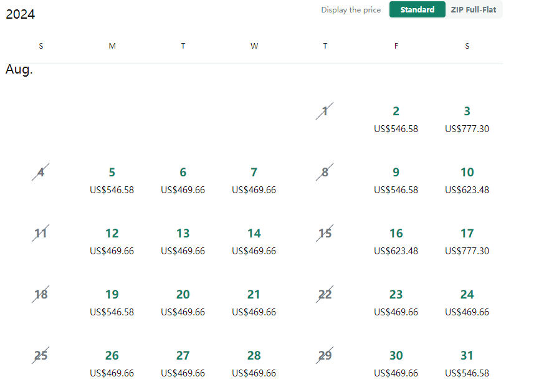Select August 10 at US$623.48

point(467,180)
